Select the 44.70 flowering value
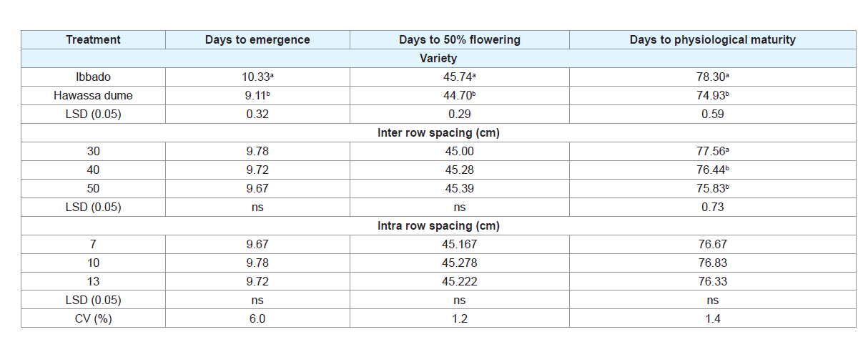 [x=460, y=96]
